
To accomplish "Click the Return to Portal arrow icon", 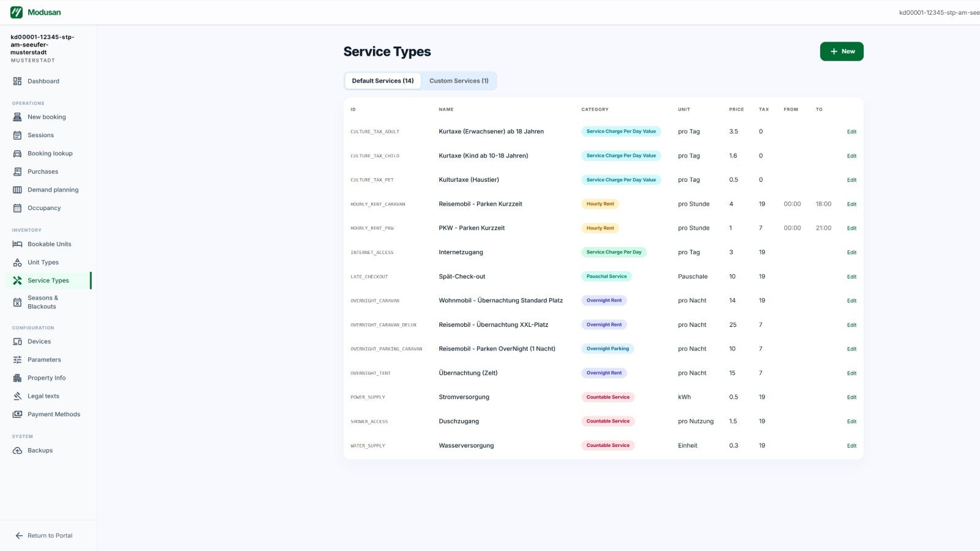I will tap(19, 536).
